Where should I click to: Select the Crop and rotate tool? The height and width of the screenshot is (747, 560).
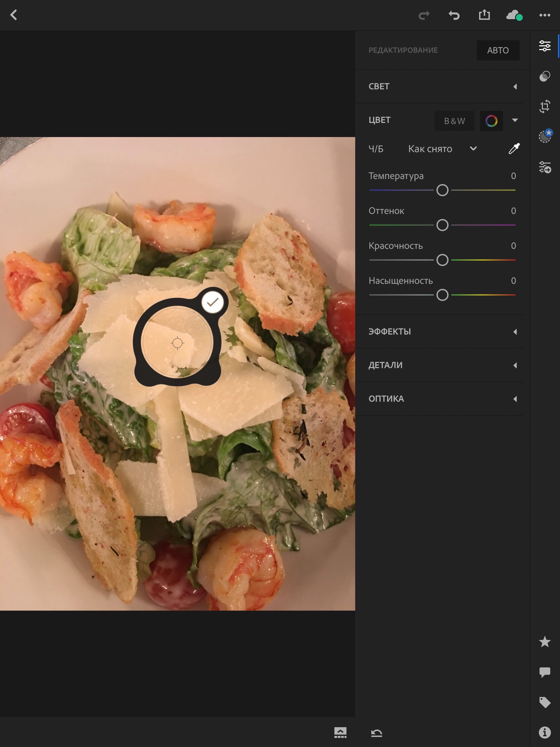(545, 106)
